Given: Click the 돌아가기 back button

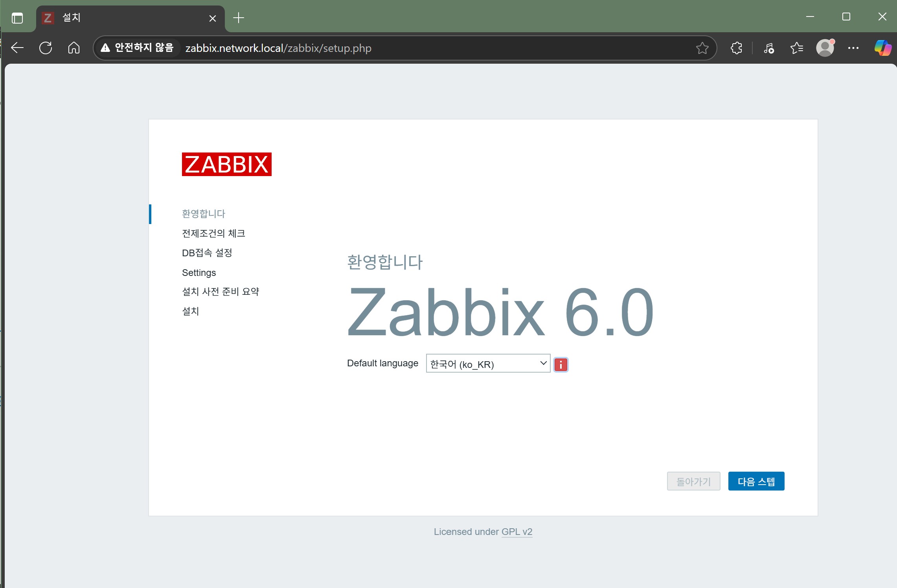Looking at the screenshot, I should (x=694, y=481).
